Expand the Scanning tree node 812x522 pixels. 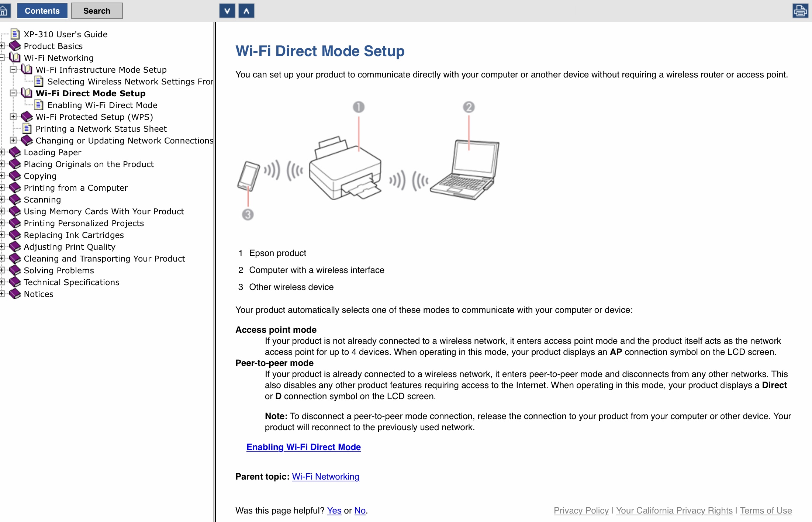pyautogui.click(x=2, y=199)
